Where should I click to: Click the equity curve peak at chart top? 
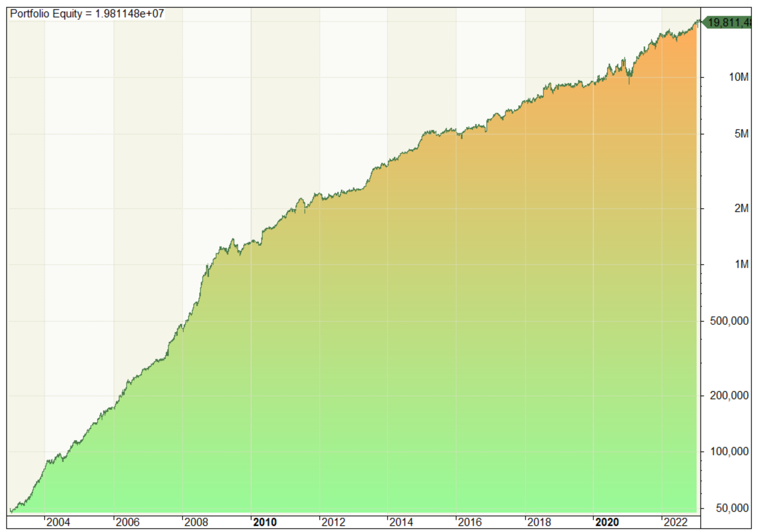pyautogui.click(x=698, y=21)
